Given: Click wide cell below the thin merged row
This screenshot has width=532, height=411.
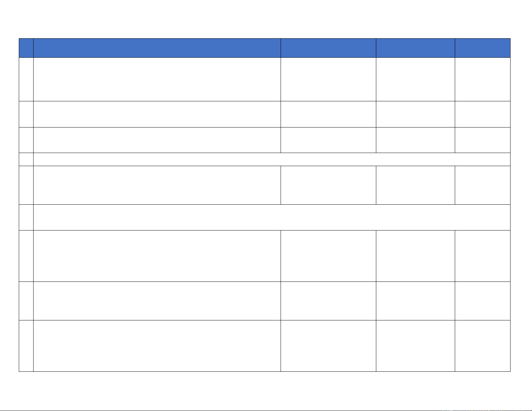Looking at the screenshot, I should click(x=157, y=185).
